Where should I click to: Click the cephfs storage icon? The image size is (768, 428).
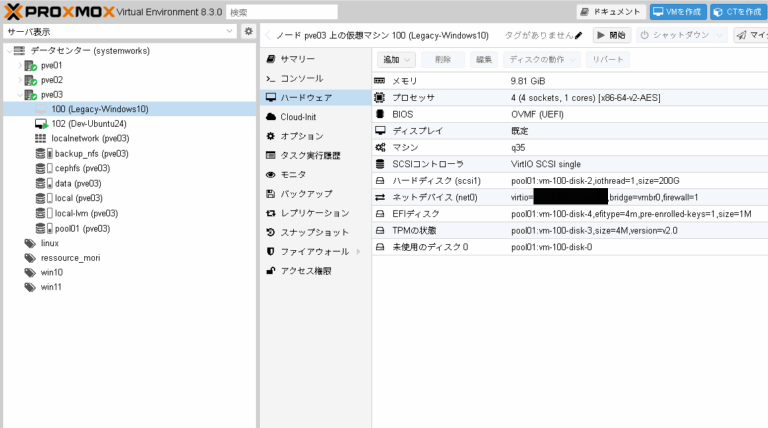[44, 168]
